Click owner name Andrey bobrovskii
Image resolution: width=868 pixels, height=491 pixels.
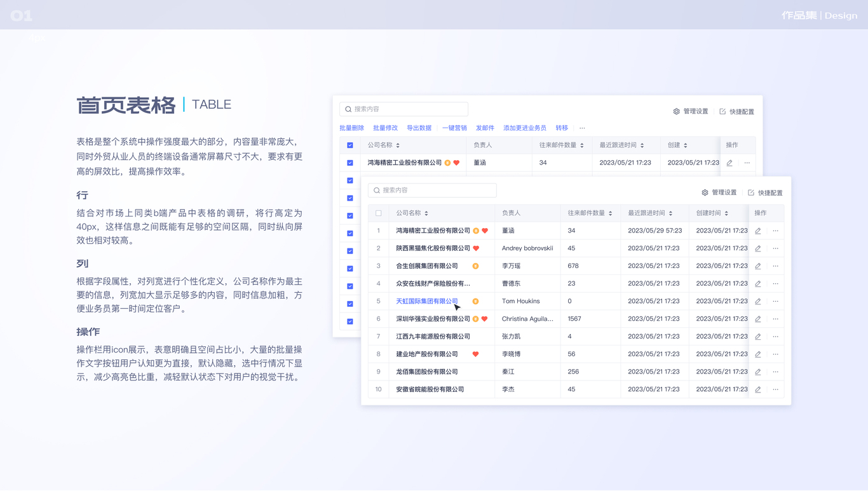527,248
